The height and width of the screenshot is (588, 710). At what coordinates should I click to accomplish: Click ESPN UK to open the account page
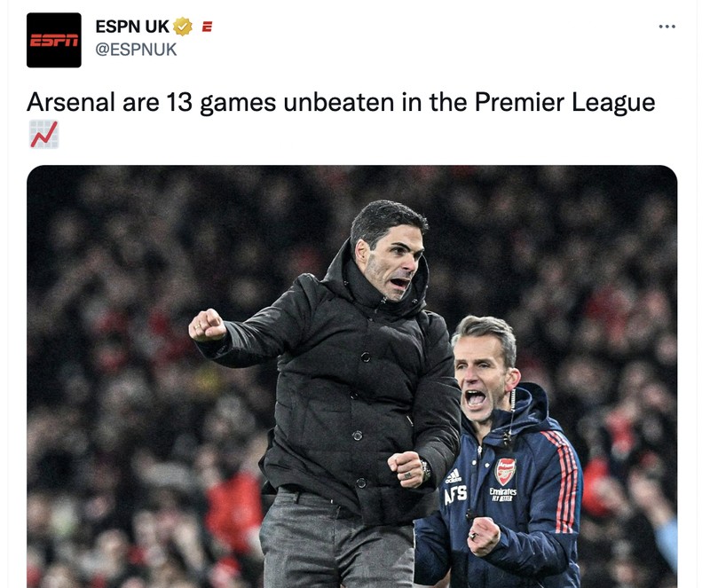click(133, 25)
